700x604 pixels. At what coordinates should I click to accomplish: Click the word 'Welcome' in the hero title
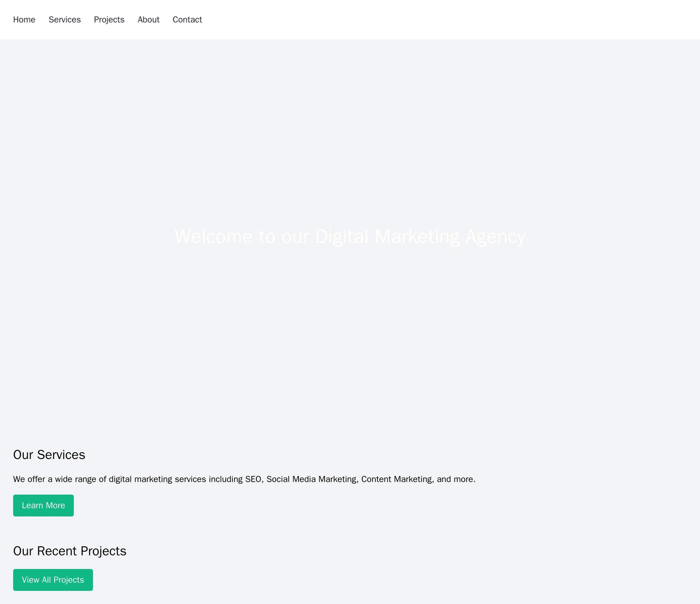point(214,237)
